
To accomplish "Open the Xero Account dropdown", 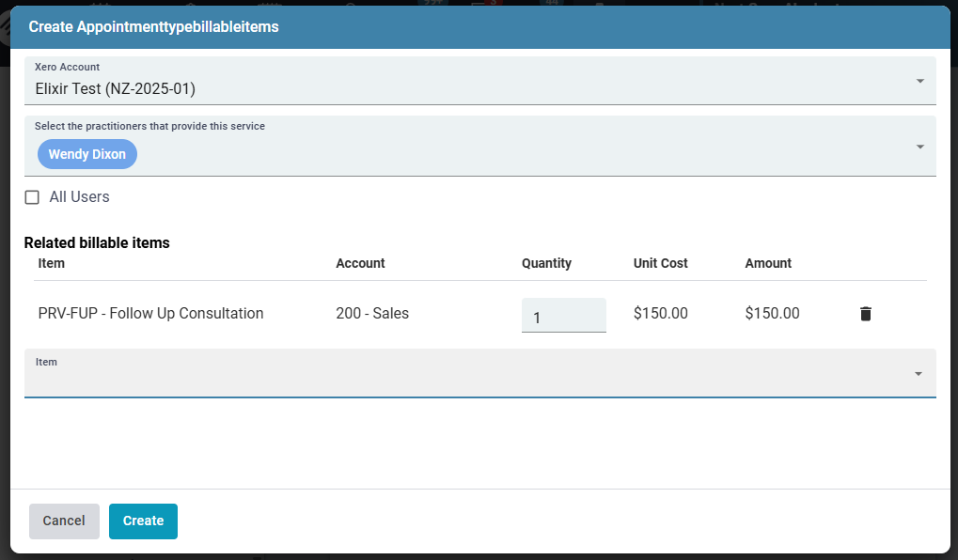I will point(919,81).
